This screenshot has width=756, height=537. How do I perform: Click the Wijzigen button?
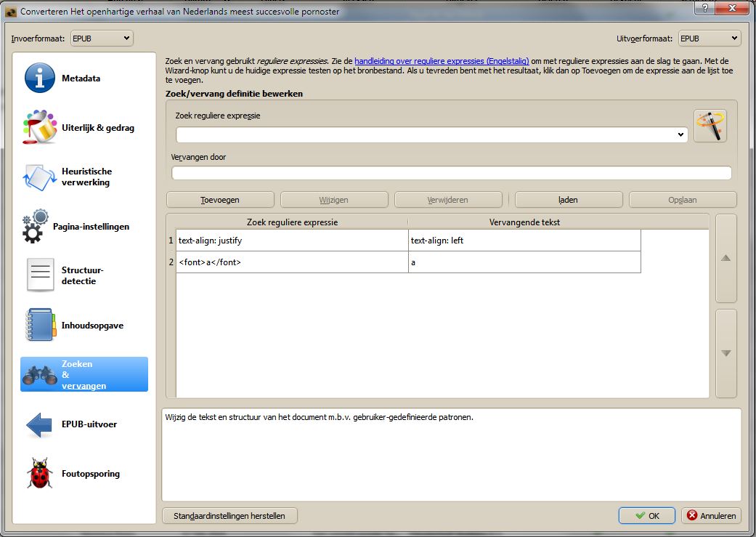[x=334, y=200]
